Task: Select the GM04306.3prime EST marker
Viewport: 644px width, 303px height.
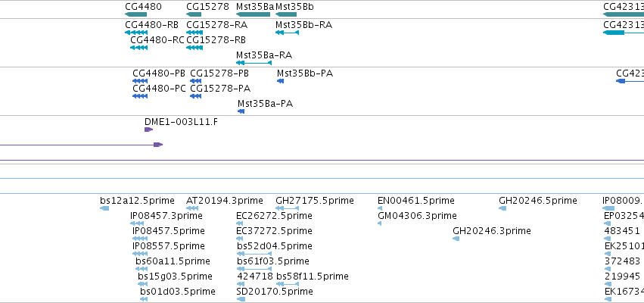Action: [379, 223]
